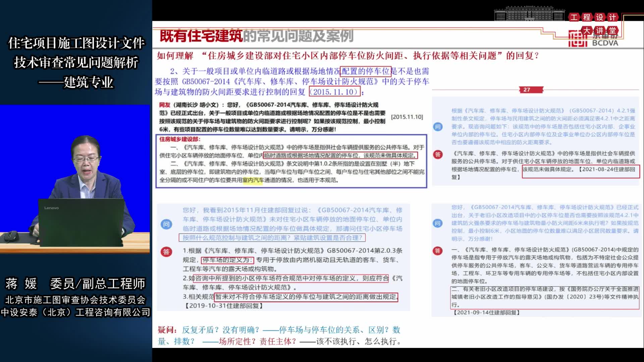The width and height of the screenshot is (644, 362).
Task: Click the 工程设计大讲堂 banner logo
Action: [x=593, y=23]
